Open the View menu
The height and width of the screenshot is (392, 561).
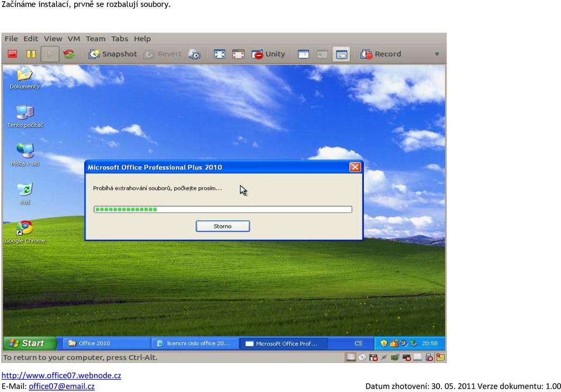point(53,39)
